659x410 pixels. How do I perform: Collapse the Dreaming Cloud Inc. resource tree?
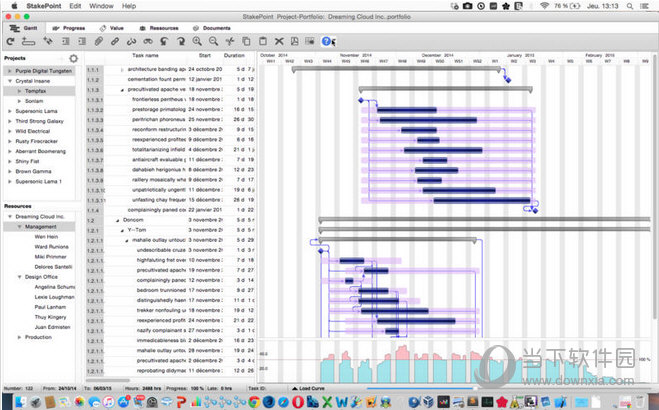(x=10, y=217)
